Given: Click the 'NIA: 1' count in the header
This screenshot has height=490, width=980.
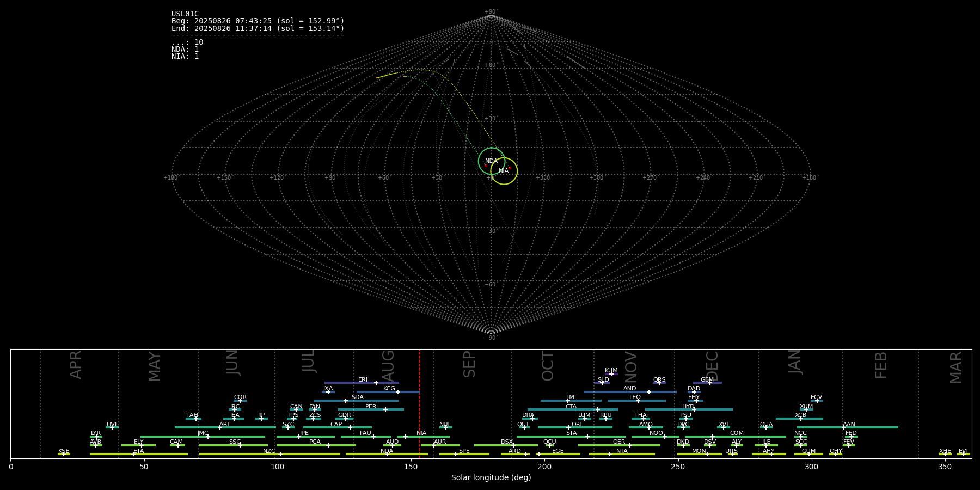Looking at the screenshot, I should click(185, 57).
